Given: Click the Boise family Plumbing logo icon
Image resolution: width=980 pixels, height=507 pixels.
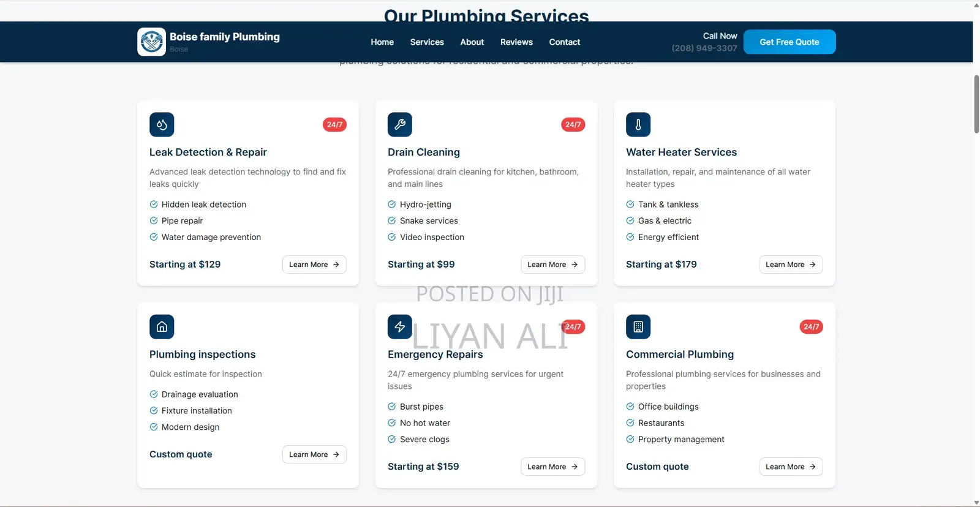Looking at the screenshot, I should 151,42.
